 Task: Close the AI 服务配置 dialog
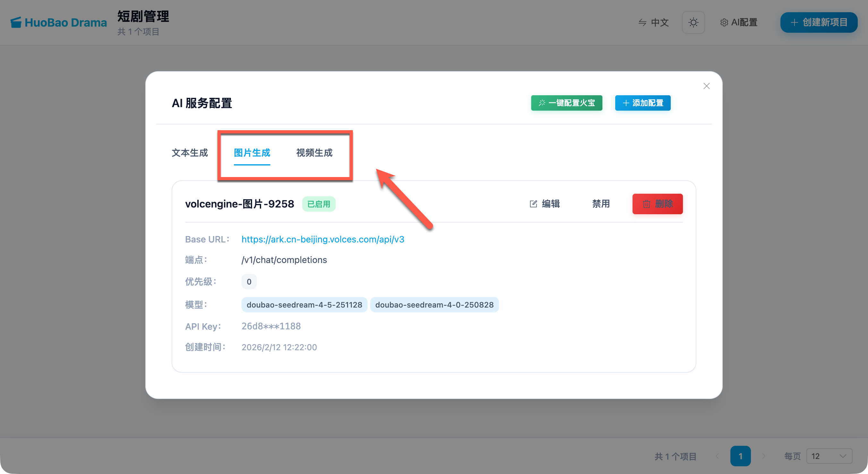coord(706,86)
